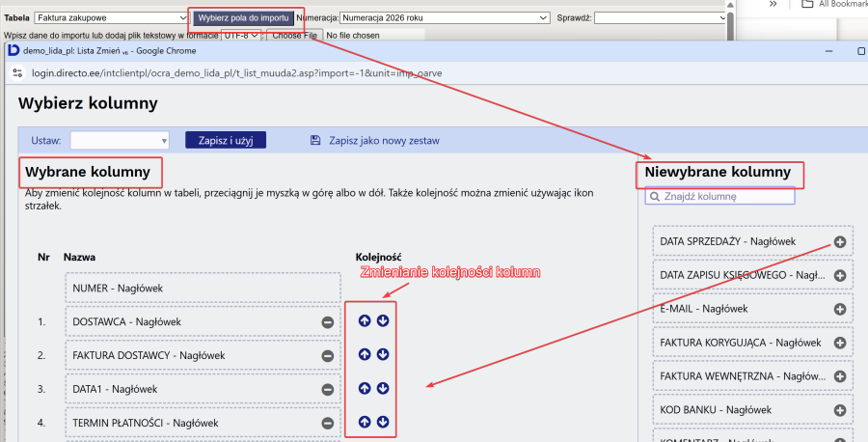
Task: Move FAKTURA DOSTAWCY column up
Action: (x=365, y=354)
